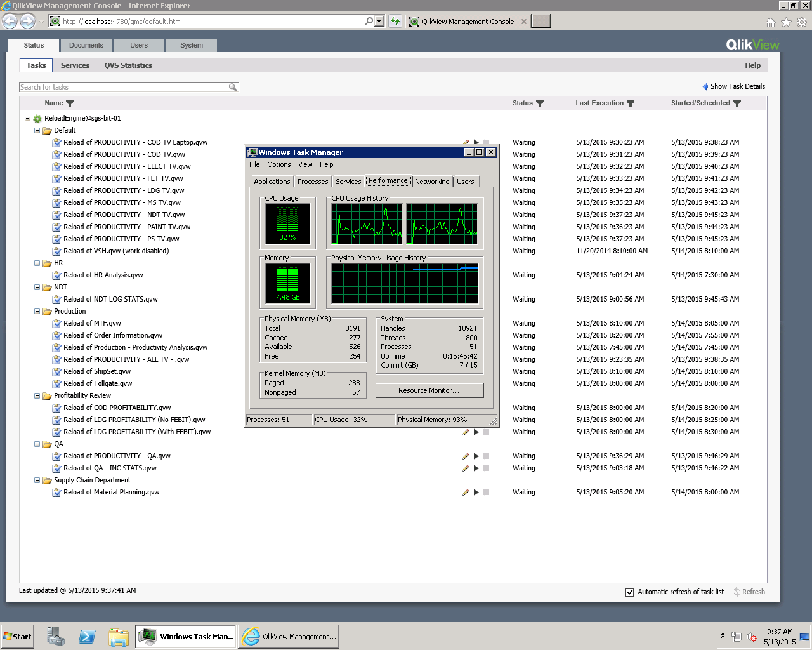Image resolution: width=812 pixels, height=650 pixels.
Task: Stop task Reload of PRODUCTIVITY - QA.qvw
Action: pos(487,456)
